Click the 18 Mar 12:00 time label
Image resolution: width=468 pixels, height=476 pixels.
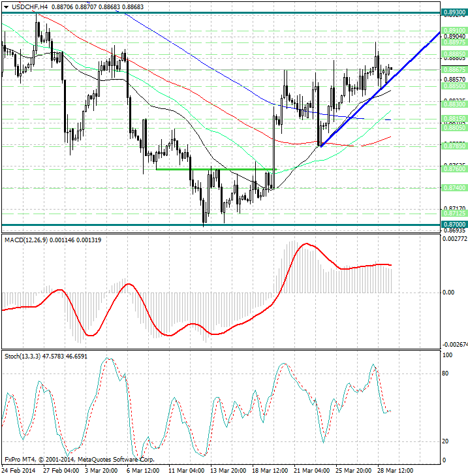(x=270, y=471)
